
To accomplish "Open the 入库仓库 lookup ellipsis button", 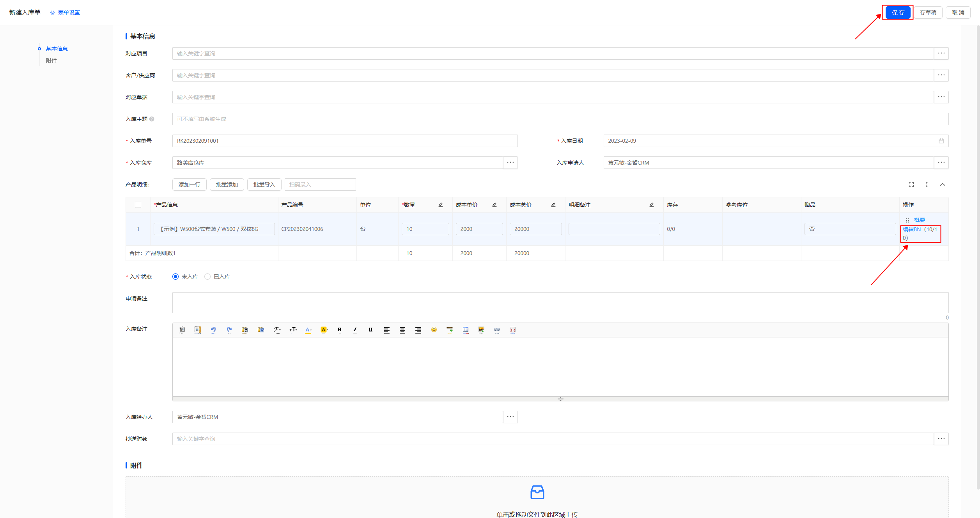I will coord(510,163).
